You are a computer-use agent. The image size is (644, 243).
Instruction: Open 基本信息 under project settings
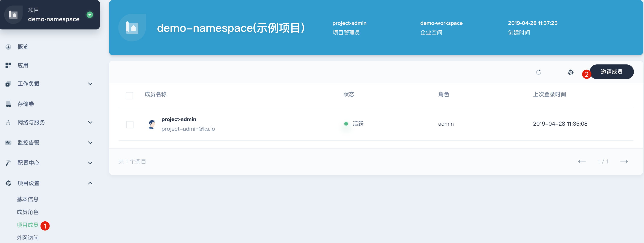[x=27, y=199]
